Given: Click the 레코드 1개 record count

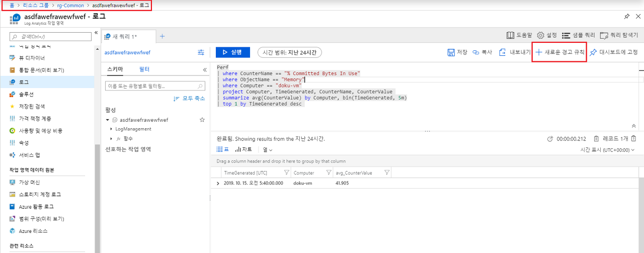Looking at the screenshot, I should [615, 138].
